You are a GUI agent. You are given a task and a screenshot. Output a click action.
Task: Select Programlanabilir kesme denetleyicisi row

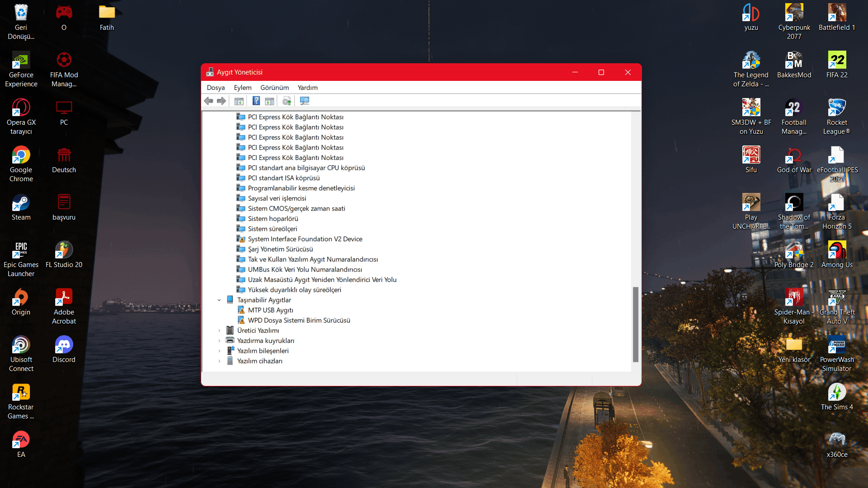[296, 188]
